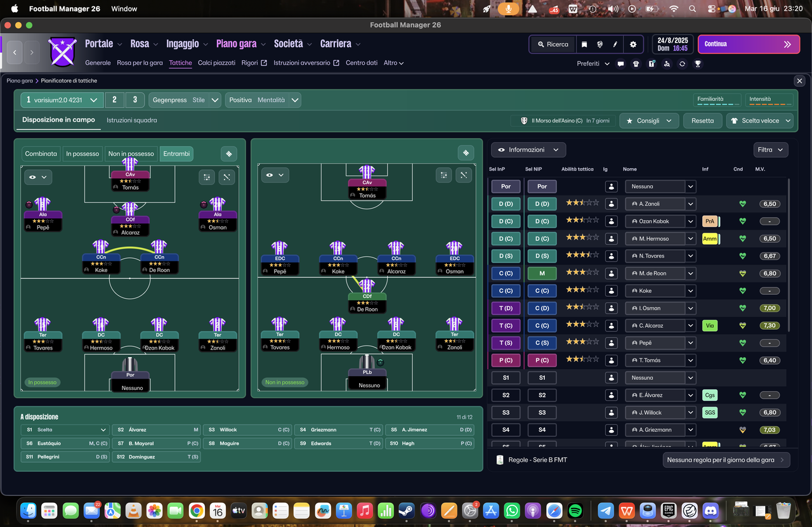The height and width of the screenshot is (527, 812).
Task: Click the Sel NIP role button M for de Roon
Action: pyautogui.click(x=542, y=273)
